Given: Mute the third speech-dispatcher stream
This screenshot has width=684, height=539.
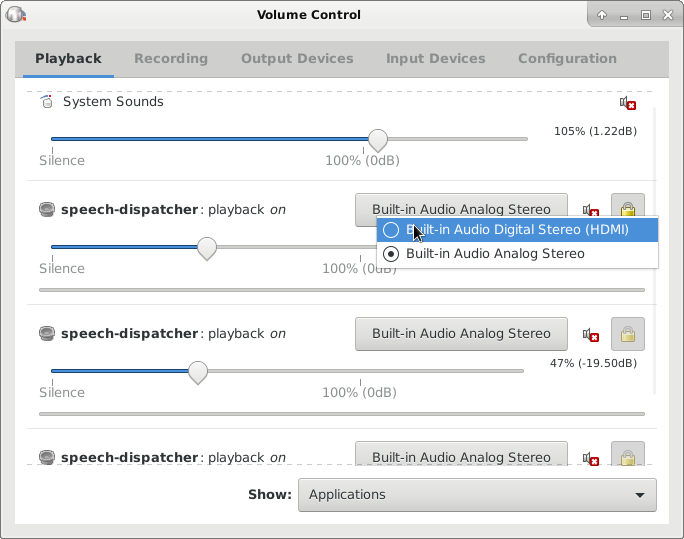Looking at the screenshot, I should (591, 458).
